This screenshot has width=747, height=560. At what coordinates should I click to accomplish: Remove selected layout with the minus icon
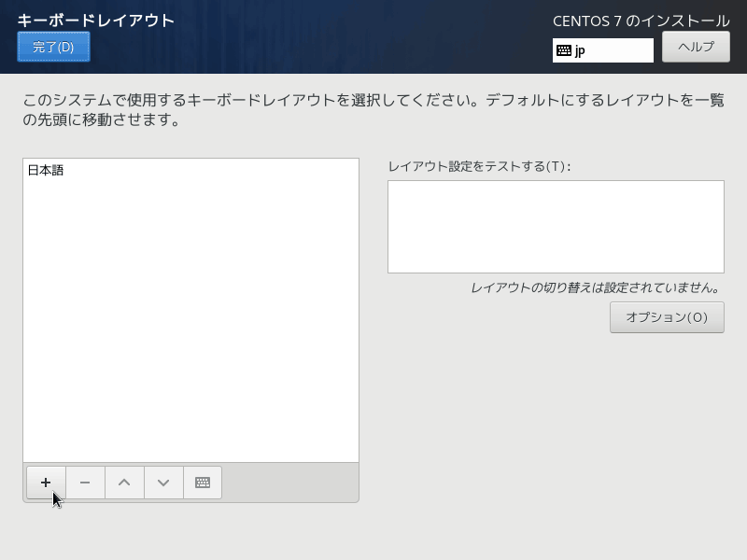click(x=85, y=483)
